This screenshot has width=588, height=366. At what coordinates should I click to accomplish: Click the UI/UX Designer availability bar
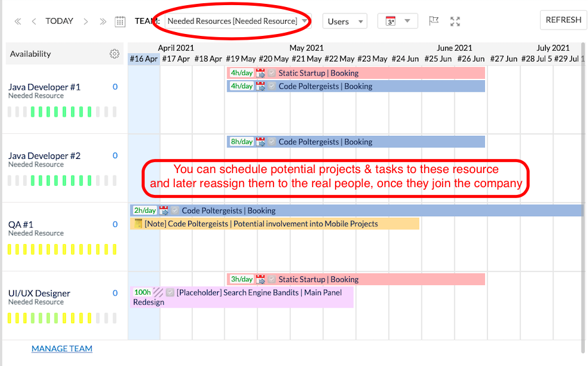(62, 318)
